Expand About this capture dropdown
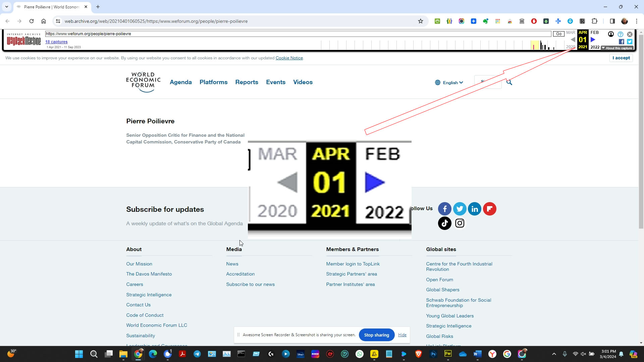Screen dimensions: 644x362 (x=617, y=48)
